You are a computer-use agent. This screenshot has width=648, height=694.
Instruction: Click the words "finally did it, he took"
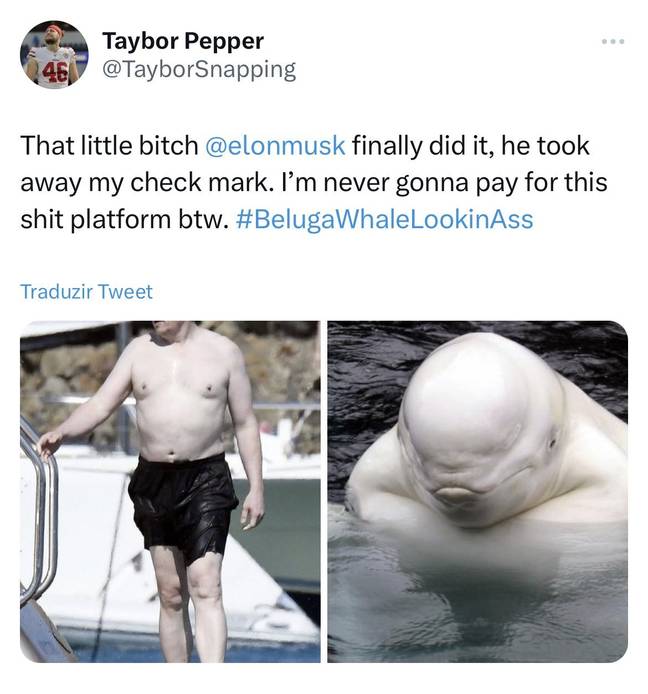(x=471, y=146)
